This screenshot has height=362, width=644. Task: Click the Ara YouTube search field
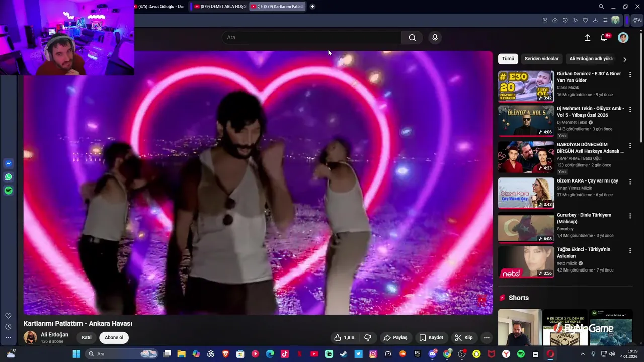312,37
